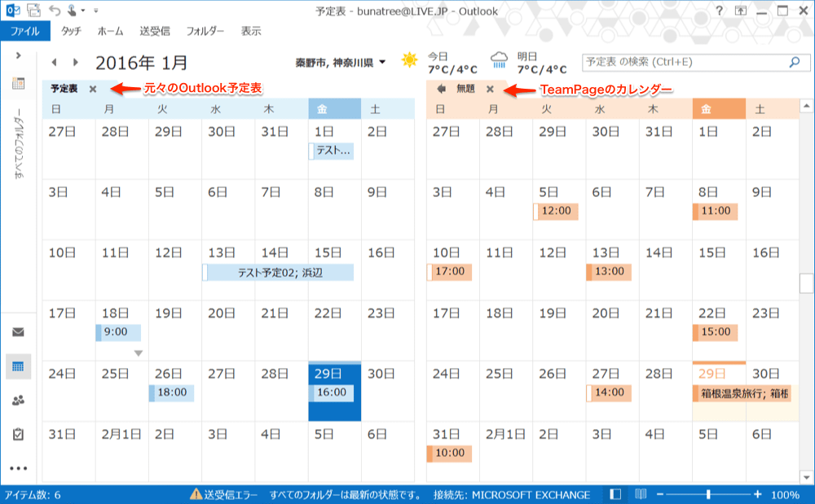
Task: Select the 予定表 calendar tab
Action: pyautogui.click(x=64, y=89)
